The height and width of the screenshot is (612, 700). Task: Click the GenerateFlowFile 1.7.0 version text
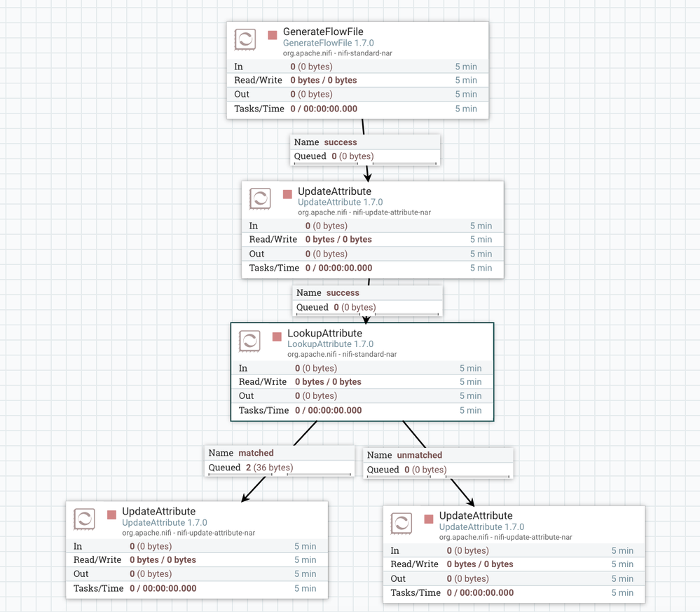329,43
